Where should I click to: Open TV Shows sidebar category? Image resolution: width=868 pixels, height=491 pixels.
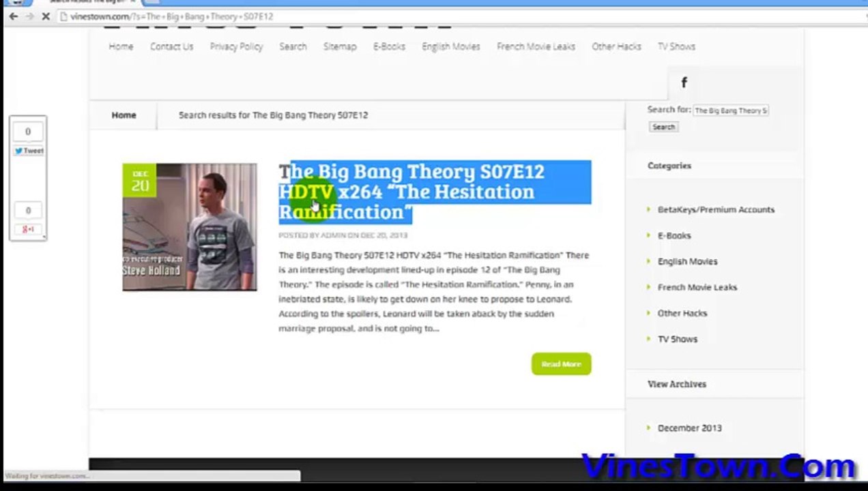pos(678,339)
